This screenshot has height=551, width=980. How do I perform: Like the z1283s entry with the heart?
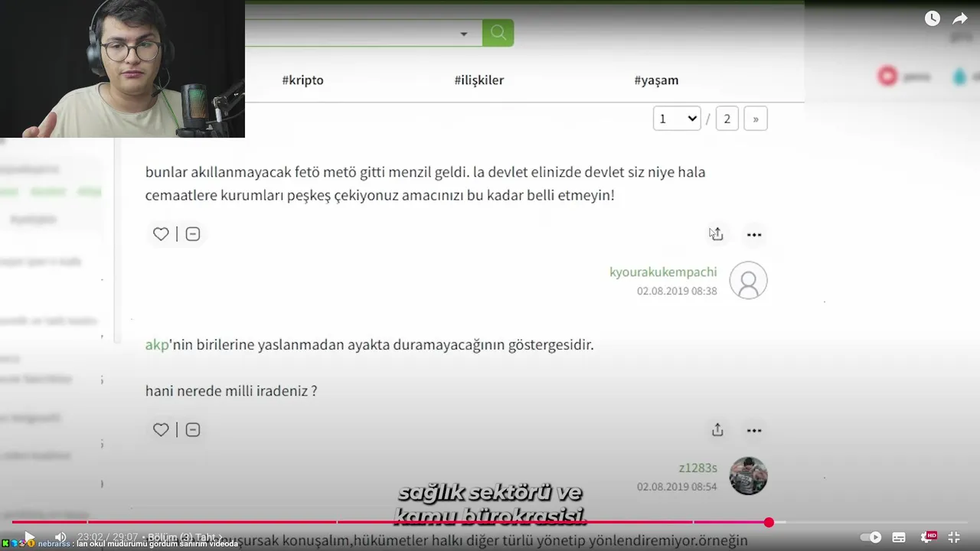[161, 430]
